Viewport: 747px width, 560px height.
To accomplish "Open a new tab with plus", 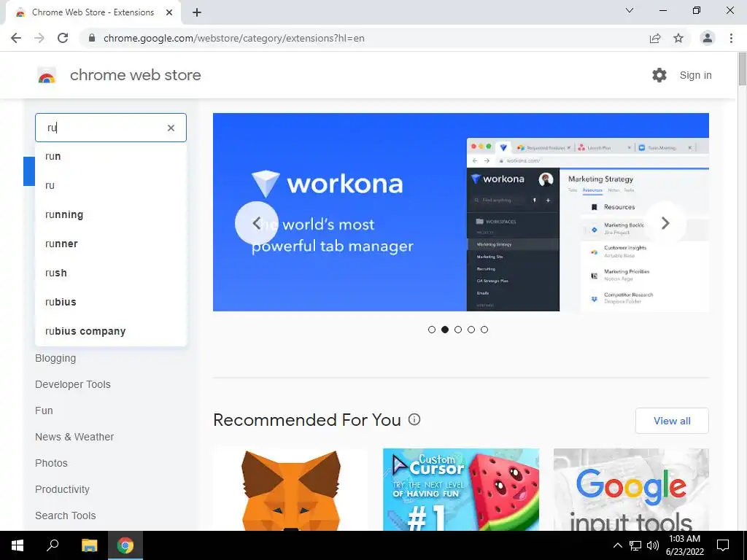I will coord(197,12).
